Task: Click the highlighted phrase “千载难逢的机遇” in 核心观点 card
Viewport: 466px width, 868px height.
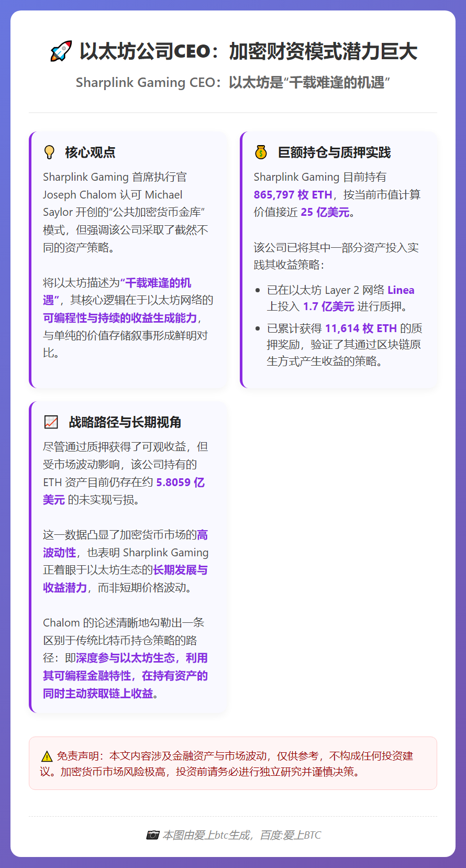Action: [x=117, y=291]
